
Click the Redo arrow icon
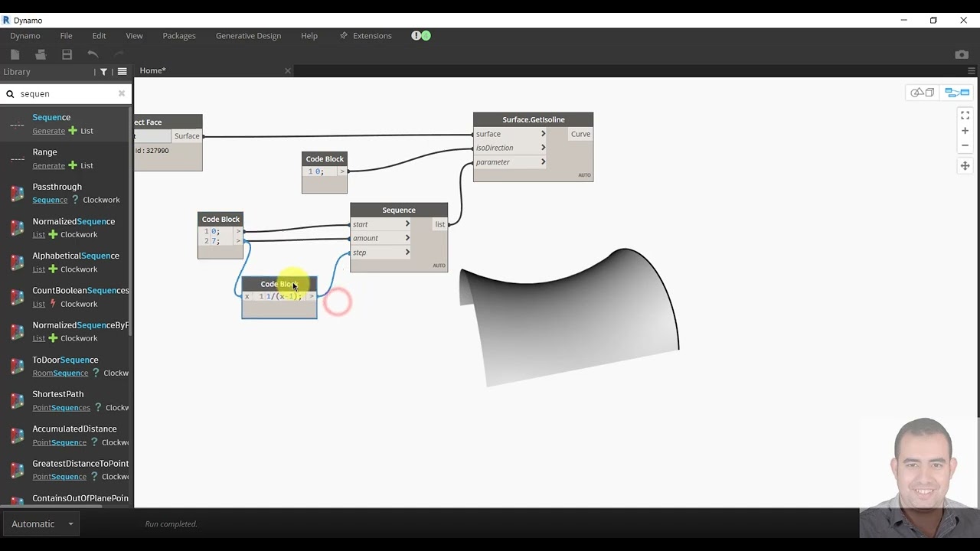119,54
